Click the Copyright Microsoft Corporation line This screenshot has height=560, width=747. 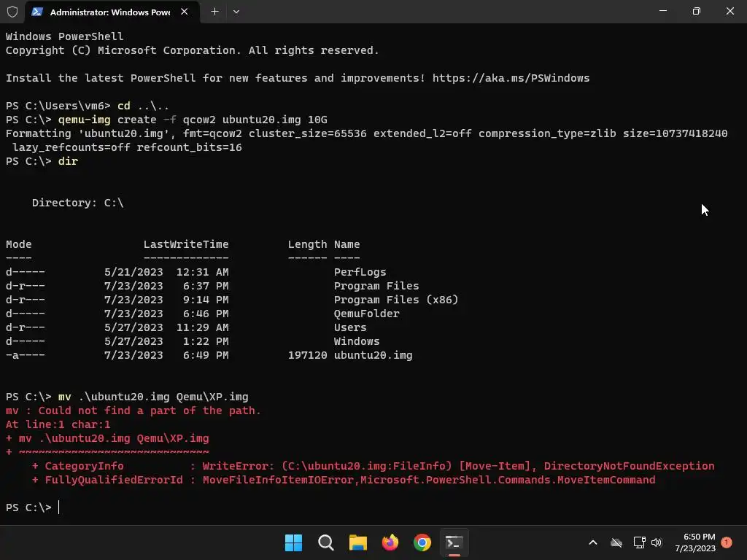(x=192, y=50)
